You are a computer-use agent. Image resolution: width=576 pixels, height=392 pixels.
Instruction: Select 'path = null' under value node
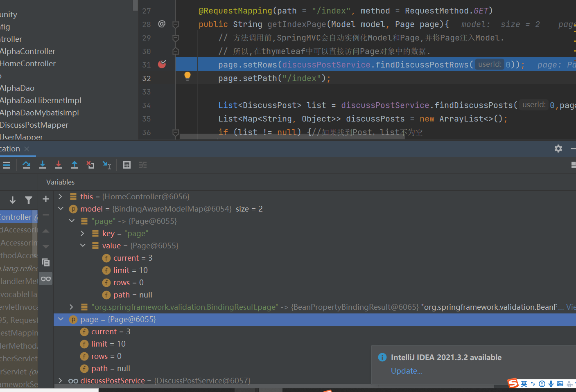133,295
